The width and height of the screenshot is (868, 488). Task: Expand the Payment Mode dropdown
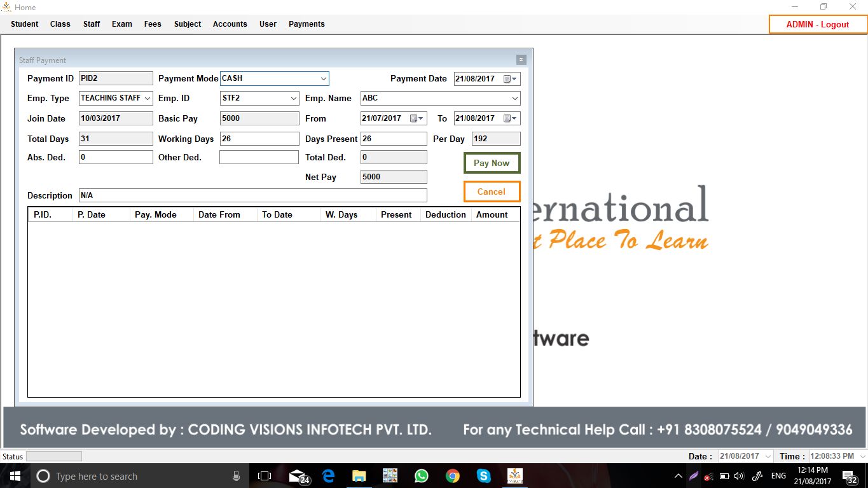(323, 79)
